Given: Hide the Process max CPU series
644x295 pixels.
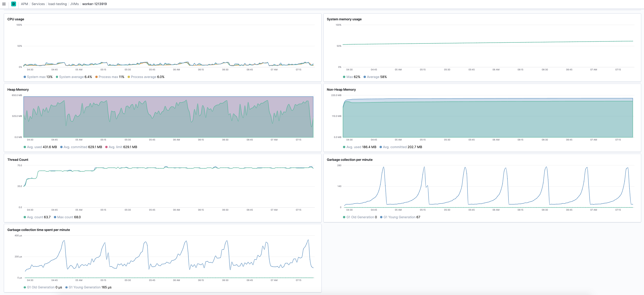Looking at the screenshot, I should tap(108, 77).
